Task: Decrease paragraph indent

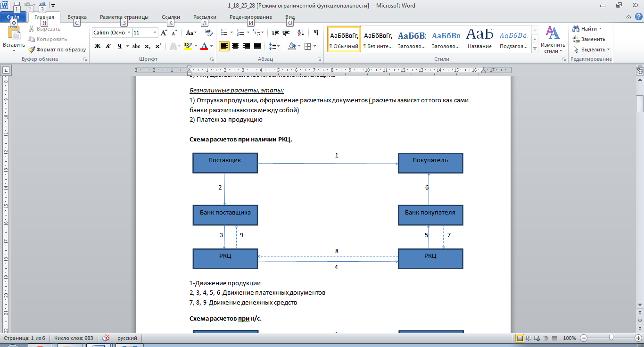Action: point(276,33)
